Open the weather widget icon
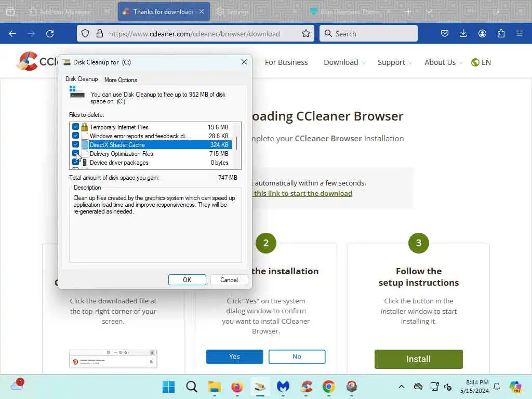Screen dimensions: 532x399 point(17,385)
